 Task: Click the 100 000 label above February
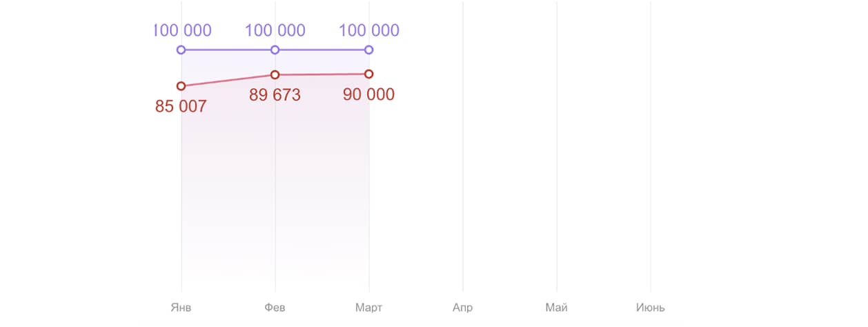[x=275, y=30]
